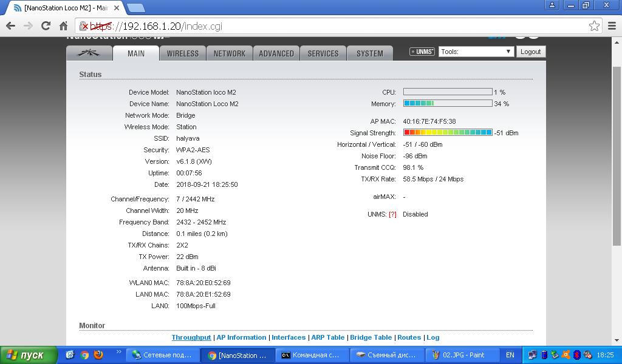Open the NETWORK tab
Screen dimensions: 622x364
[x=229, y=53]
